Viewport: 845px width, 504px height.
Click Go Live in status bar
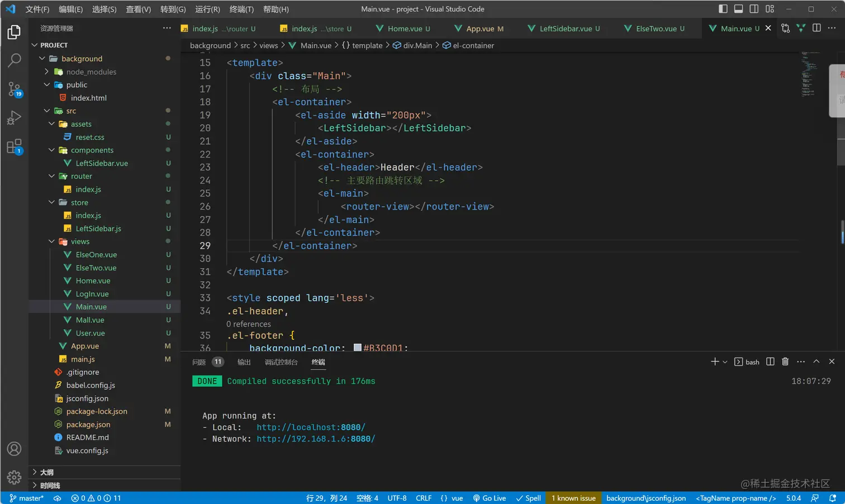(490, 498)
